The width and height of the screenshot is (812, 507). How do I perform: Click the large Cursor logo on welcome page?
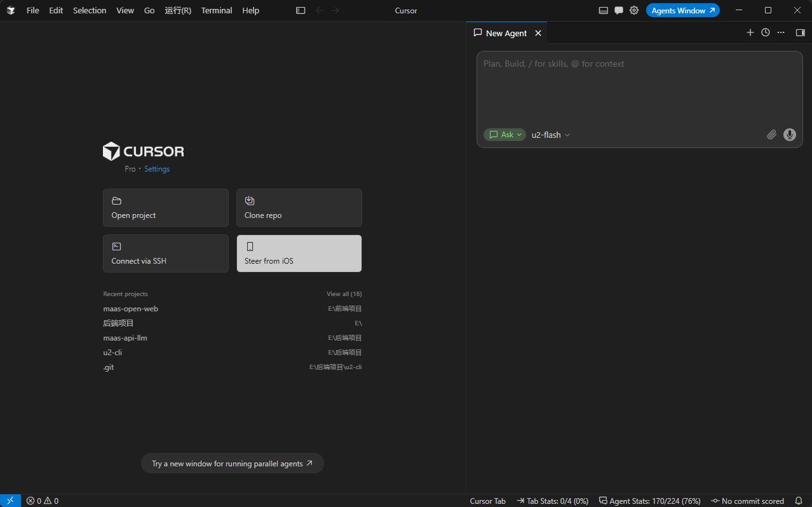144,151
